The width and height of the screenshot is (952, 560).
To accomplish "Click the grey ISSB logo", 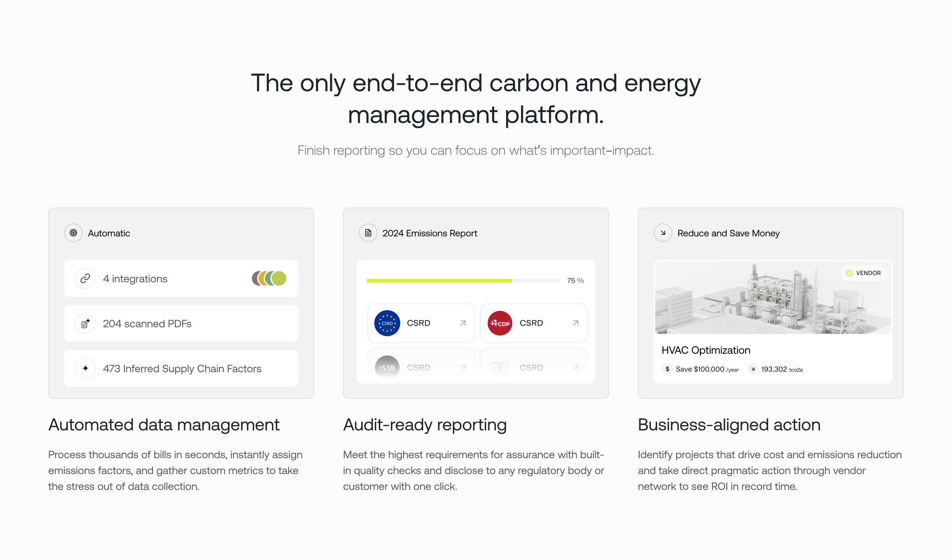I will [387, 367].
